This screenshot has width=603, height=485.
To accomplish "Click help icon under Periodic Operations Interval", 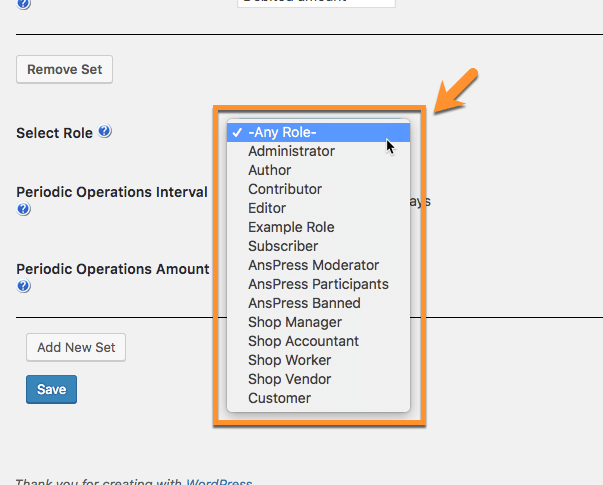I will [24, 210].
